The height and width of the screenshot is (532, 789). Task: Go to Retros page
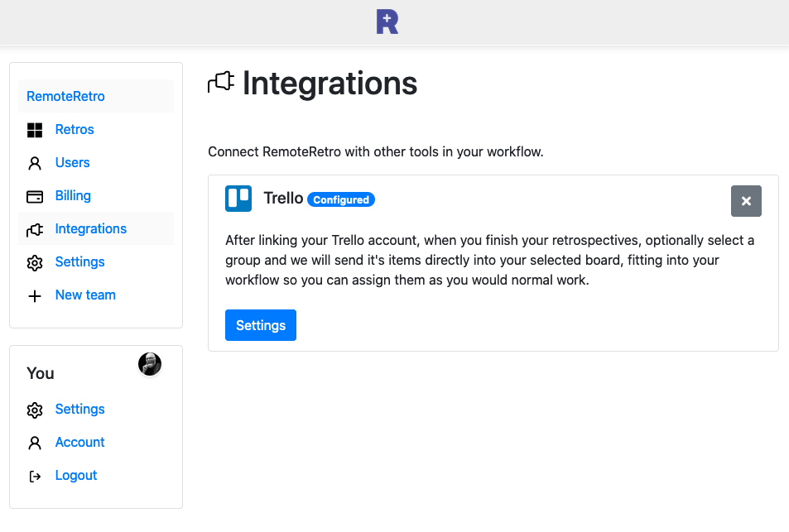(75, 129)
